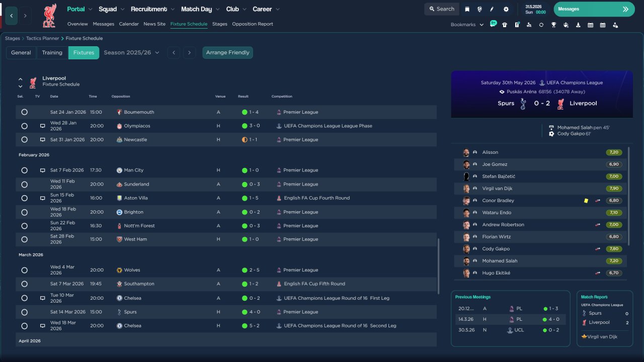Go to previous season with left chevron

[x=174, y=53]
